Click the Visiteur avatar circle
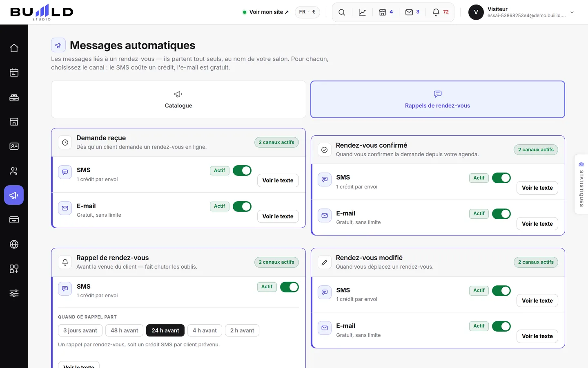This screenshot has width=588, height=368. tap(476, 12)
